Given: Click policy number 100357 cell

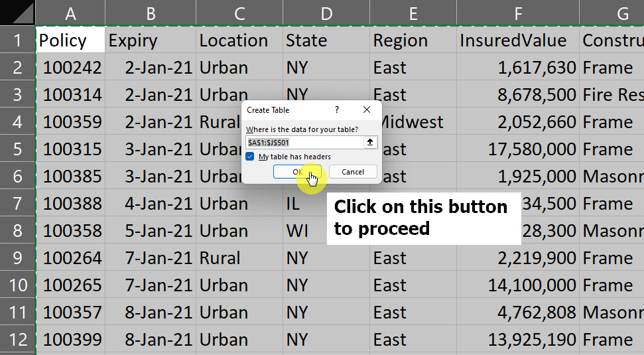Looking at the screenshot, I should click(x=70, y=313).
